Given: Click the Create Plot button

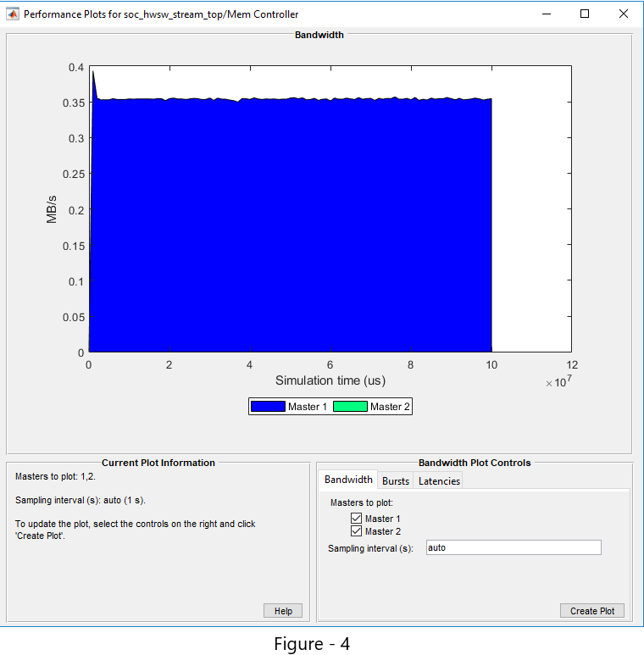Looking at the screenshot, I should click(x=592, y=611).
